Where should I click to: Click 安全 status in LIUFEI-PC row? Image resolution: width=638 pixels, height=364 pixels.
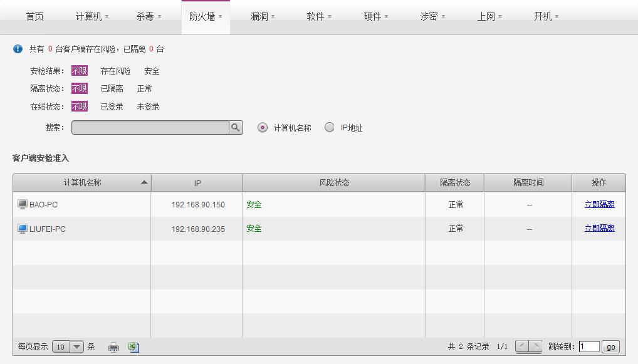[254, 229]
